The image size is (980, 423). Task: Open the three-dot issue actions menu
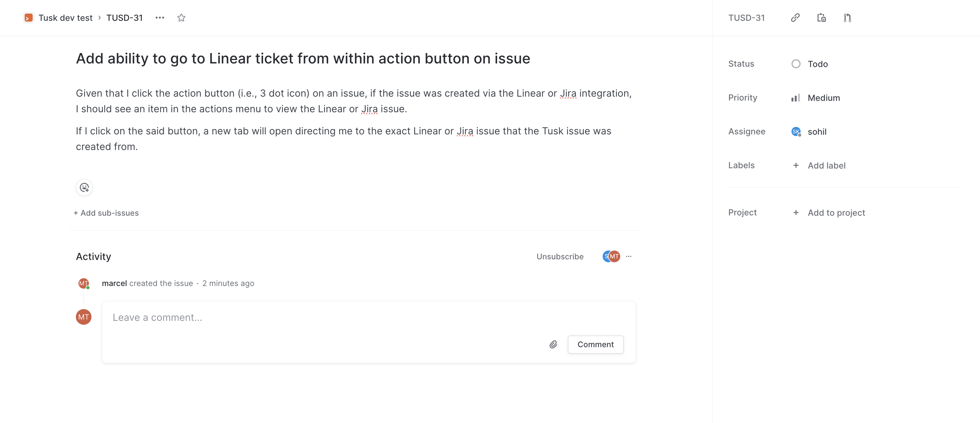click(x=160, y=18)
